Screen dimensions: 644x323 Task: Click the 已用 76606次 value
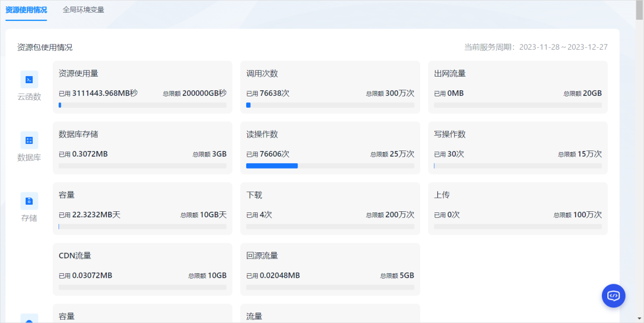tap(268, 154)
